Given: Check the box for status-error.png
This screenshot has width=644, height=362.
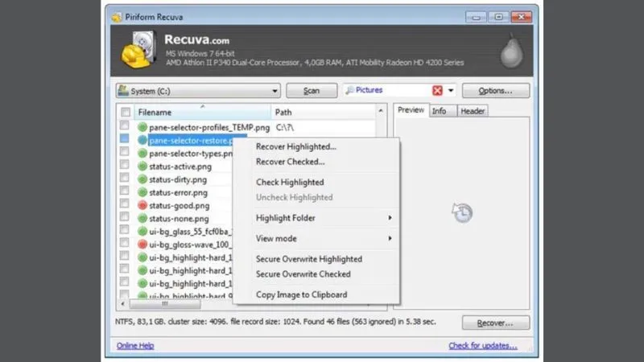Looking at the screenshot, I should pos(125,191).
